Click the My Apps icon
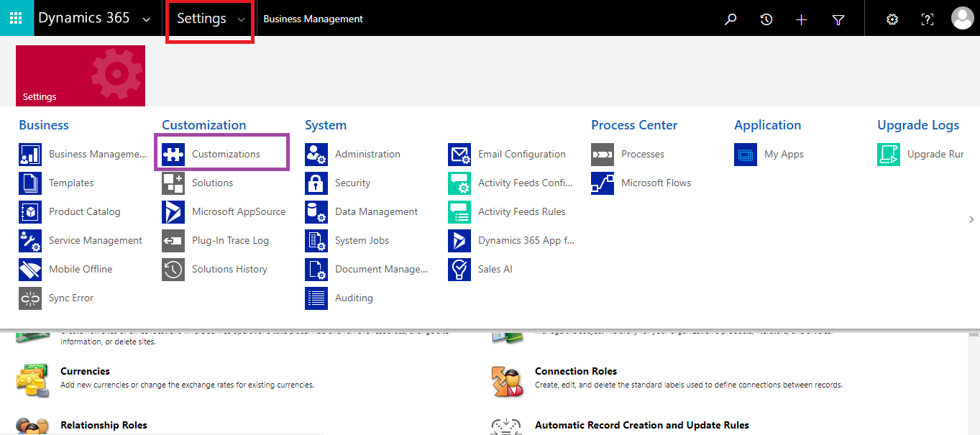This screenshot has height=435, width=980. (746, 155)
